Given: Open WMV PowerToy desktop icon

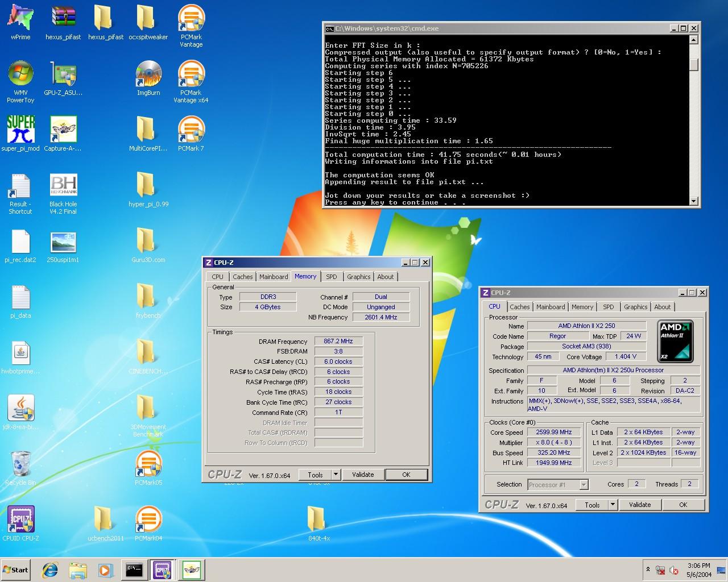Looking at the screenshot, I should (20, 81).
